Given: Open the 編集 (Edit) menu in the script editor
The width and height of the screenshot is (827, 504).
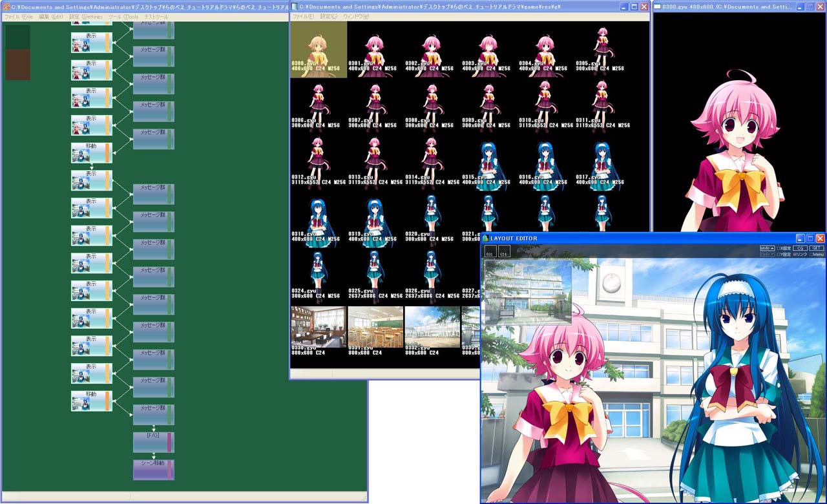Looking at the screenshot, I should (x=51, y=16).
